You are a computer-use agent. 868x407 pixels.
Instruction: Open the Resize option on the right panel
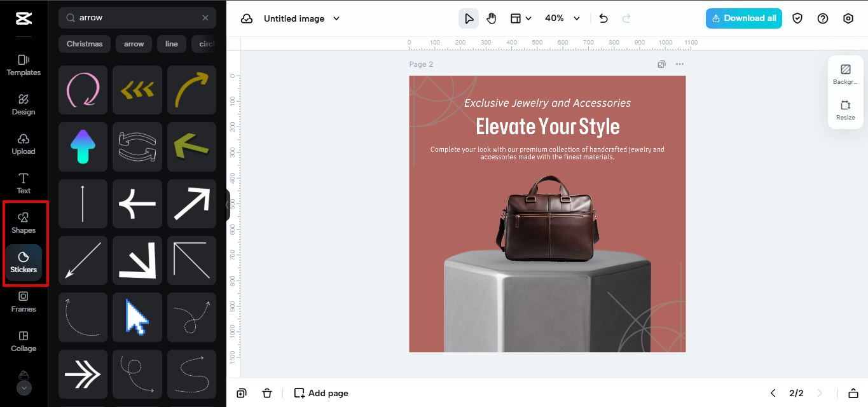pos(845,110)
